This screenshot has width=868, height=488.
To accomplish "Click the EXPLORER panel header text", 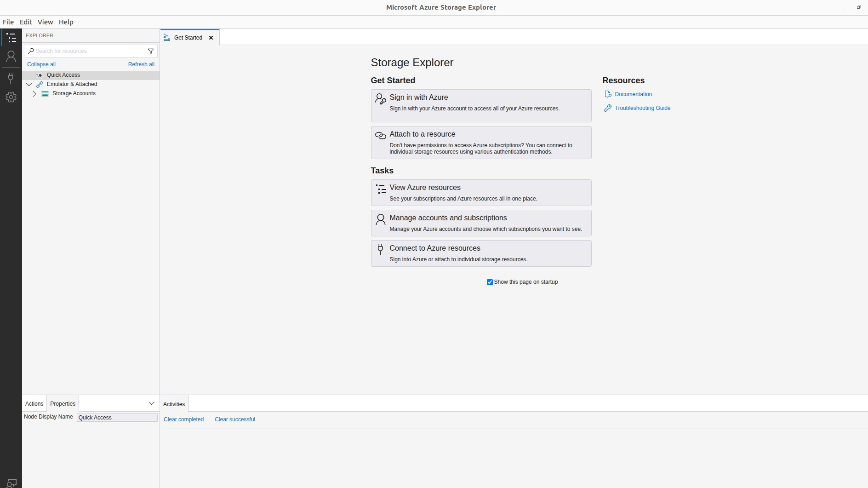I will click(40, 35).
